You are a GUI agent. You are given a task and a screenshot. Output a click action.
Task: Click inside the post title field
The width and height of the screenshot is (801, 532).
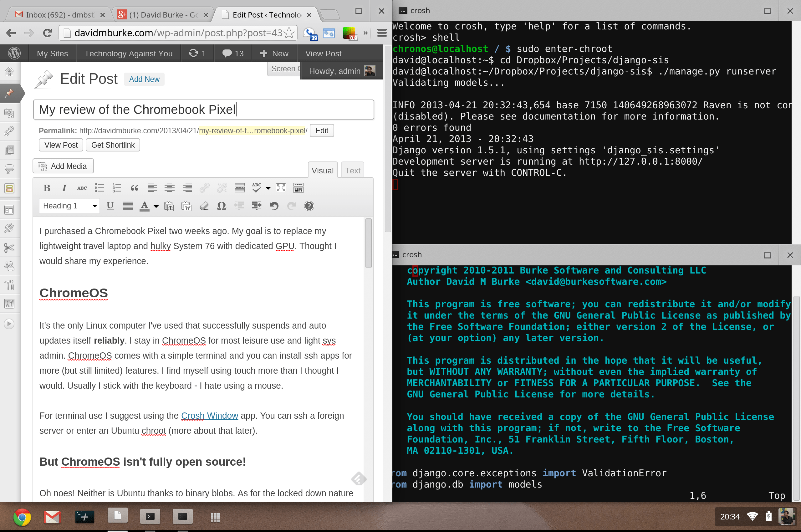pos(203,109)
